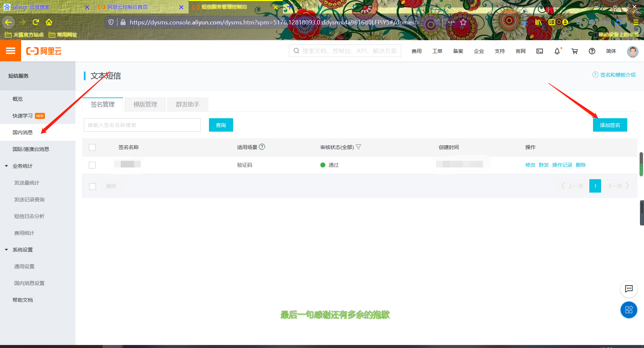The image size is (644, 348).
Task: Switch to the 模版管理 tab
Action: click(x=145, y=104)
